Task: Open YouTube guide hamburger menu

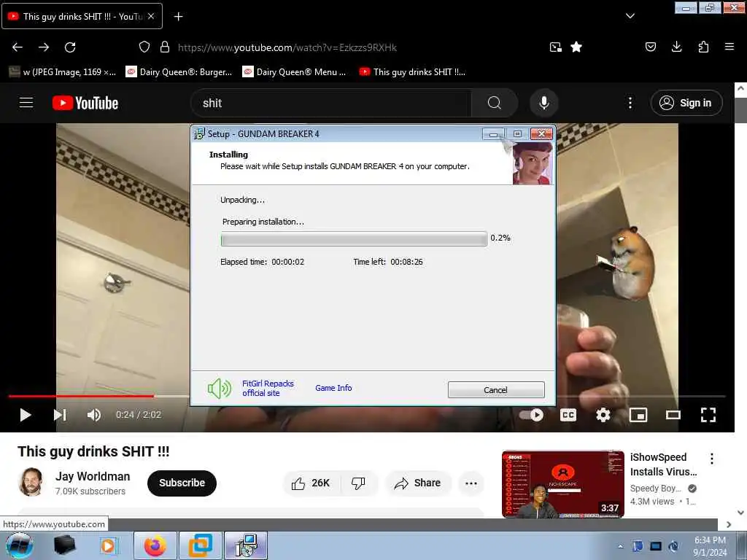Action: coord(26,103)
